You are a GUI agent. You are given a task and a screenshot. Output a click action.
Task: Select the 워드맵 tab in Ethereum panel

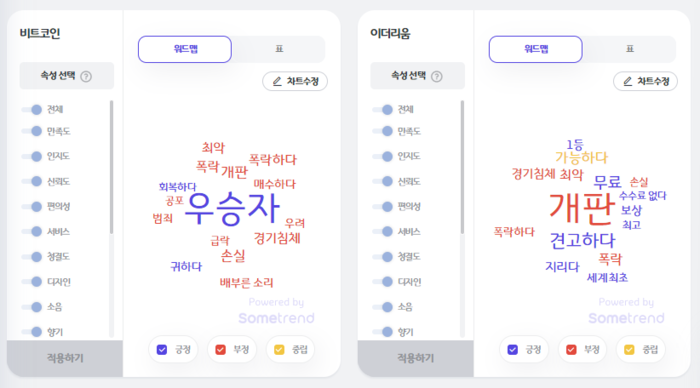pyautogui.click(x=536, y=49)
